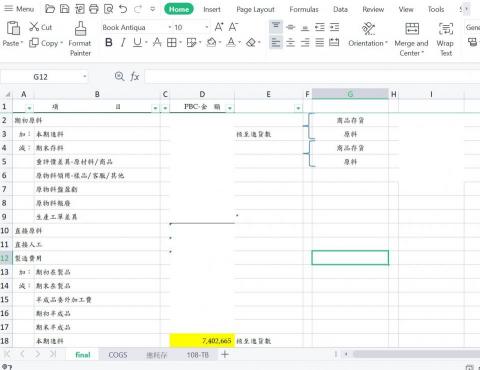Justify text in the cell
480x370 pixels.
pos(320,43)
